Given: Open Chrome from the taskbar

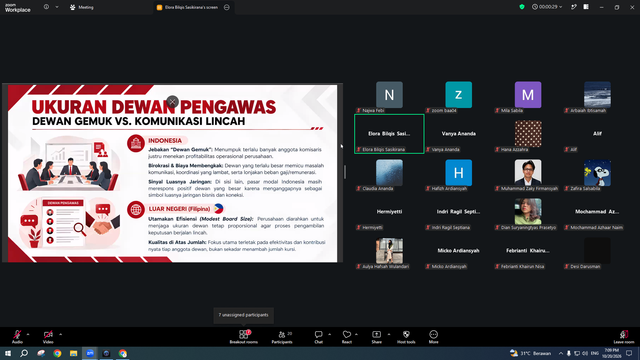Looking at the screenshot, I should point(57,353).
